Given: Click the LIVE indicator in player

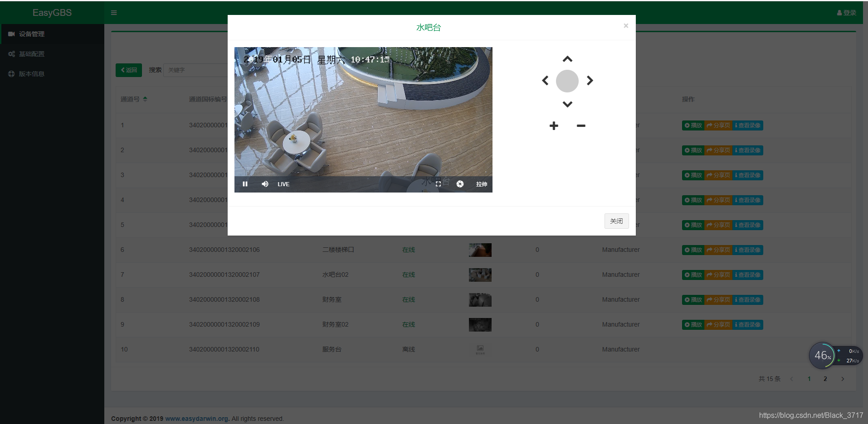Looking at the screenshot, I should (x=283, y=184).
